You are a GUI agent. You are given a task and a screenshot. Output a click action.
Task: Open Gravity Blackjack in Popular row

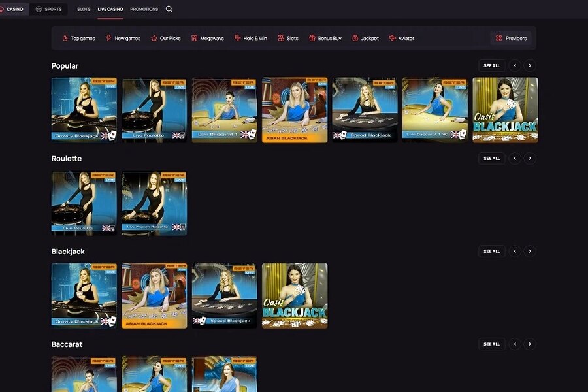pyautogui.click(x=84, y=110)
